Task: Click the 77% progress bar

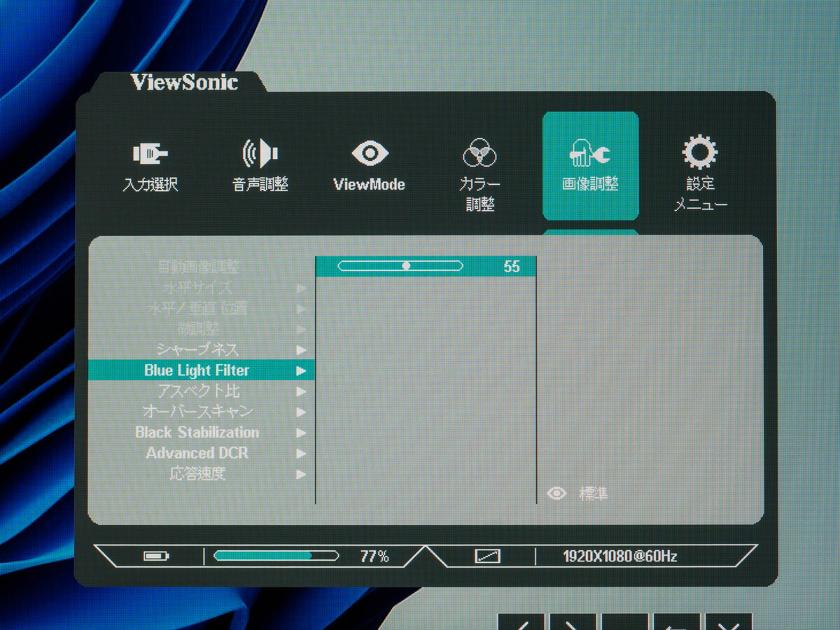Action: 276,556
